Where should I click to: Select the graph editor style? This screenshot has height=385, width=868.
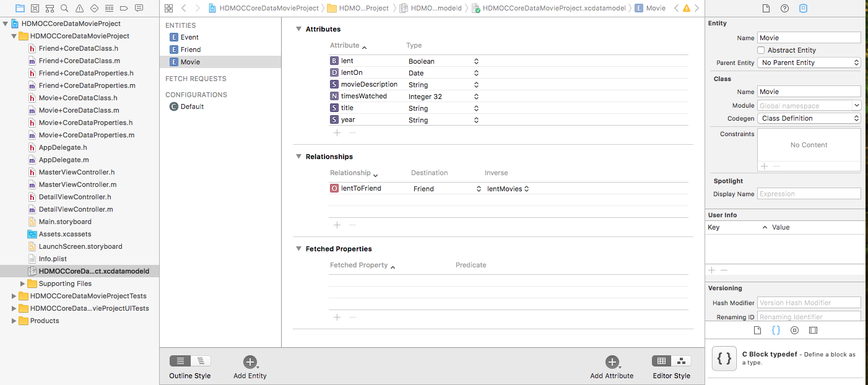pyautogui.click(x=682, y=361)
